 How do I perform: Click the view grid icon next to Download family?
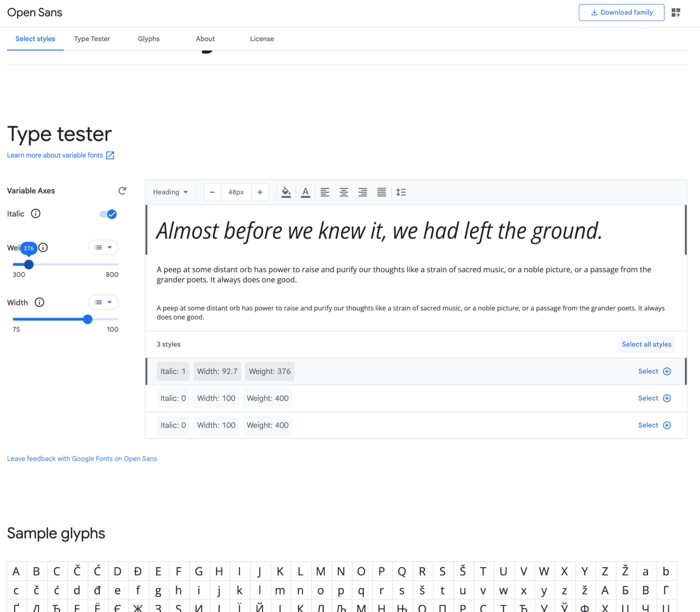676,12
